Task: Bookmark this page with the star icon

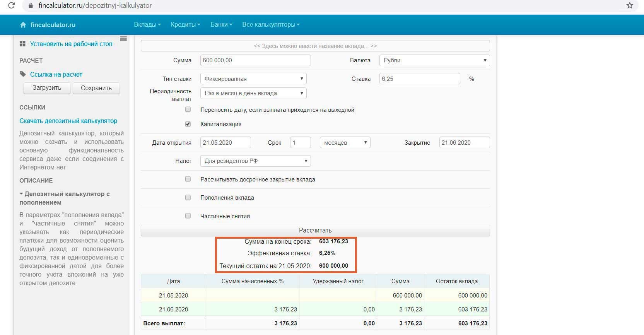Action: tap(630, 5)
